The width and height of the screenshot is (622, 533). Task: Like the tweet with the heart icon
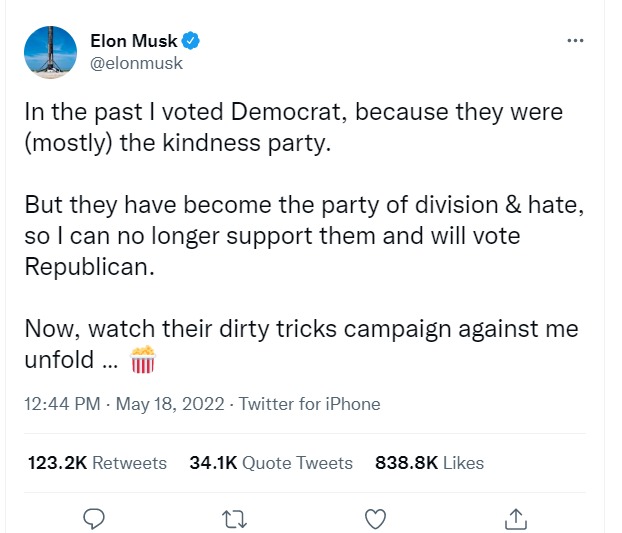(x=375, y=517)
